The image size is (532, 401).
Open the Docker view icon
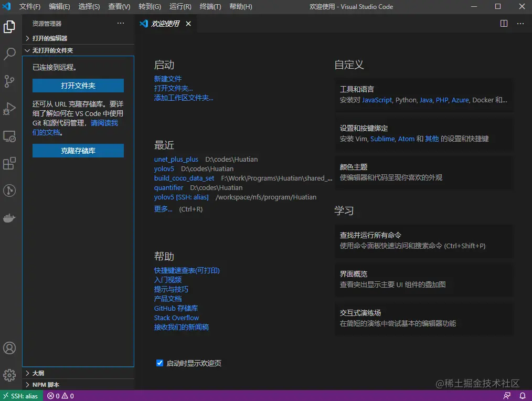pos(9,218)
